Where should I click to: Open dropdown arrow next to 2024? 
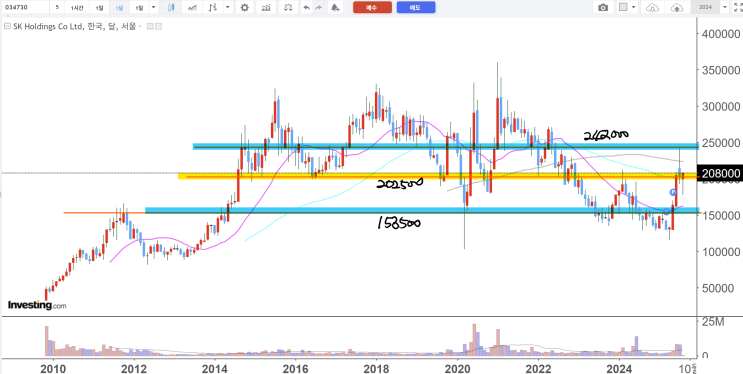pos(725,7)
